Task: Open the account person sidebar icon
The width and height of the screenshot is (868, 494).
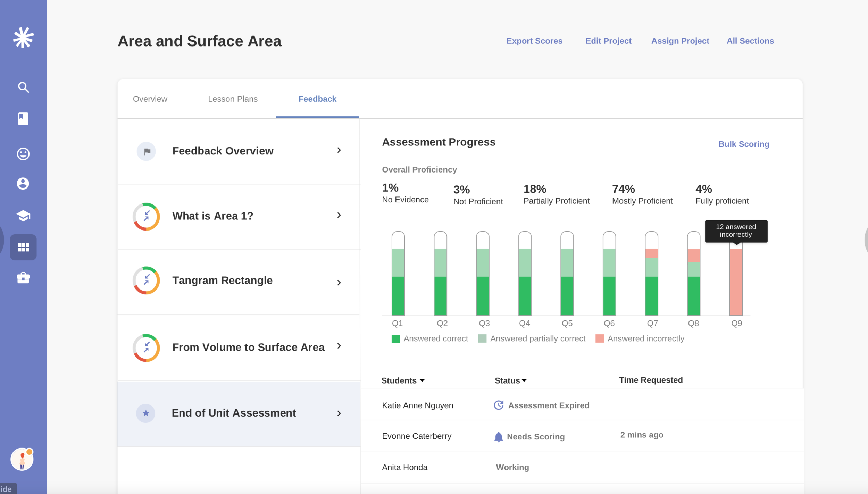Action: pyautogui.click(x=23, y=184)
